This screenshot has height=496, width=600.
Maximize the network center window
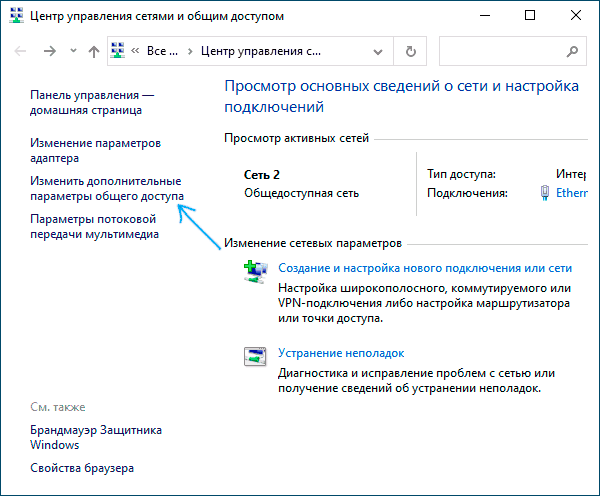pos(530,15)
